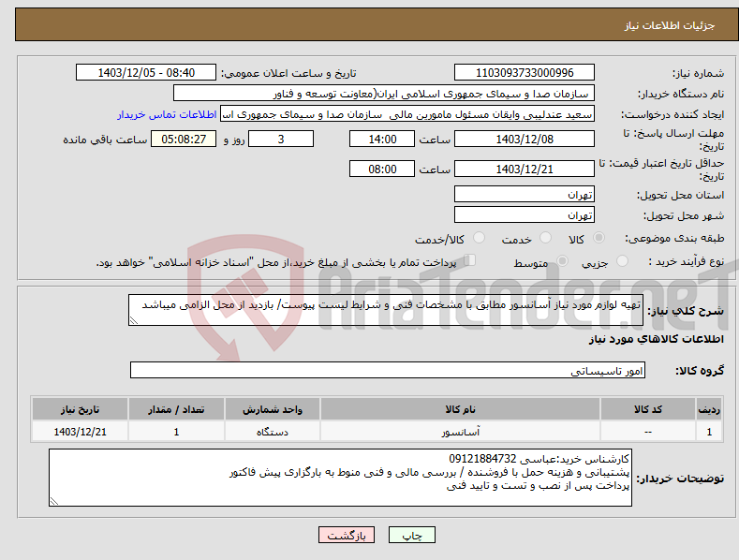Click the quantity cell in آسانسور row
The image size is (739, 560).
click(x=176, y=432)
